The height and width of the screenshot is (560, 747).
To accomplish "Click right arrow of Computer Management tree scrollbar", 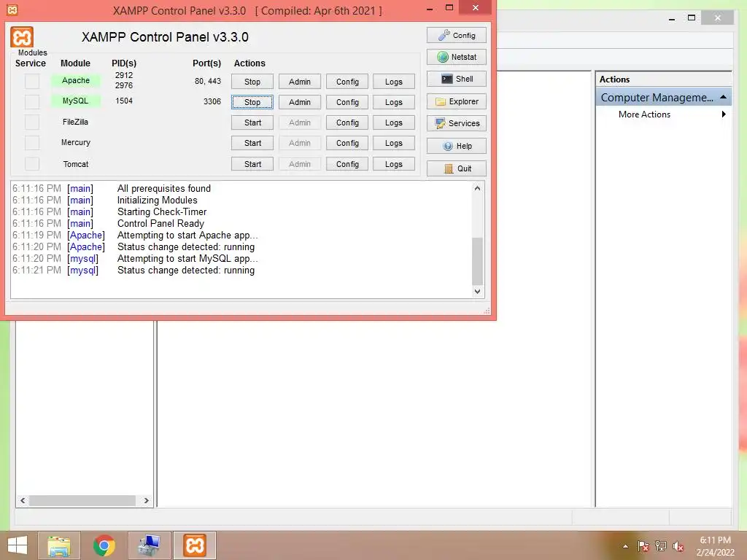I will pyautogui.click(x=146, y=500).
